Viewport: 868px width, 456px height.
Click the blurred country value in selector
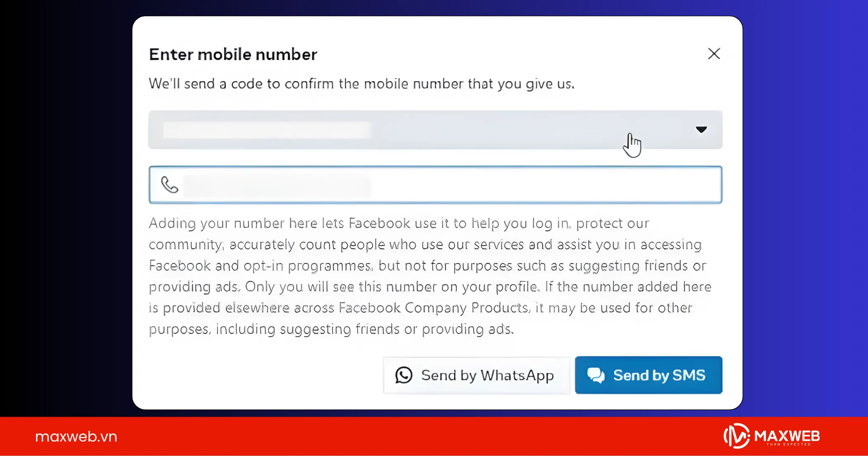267,130
